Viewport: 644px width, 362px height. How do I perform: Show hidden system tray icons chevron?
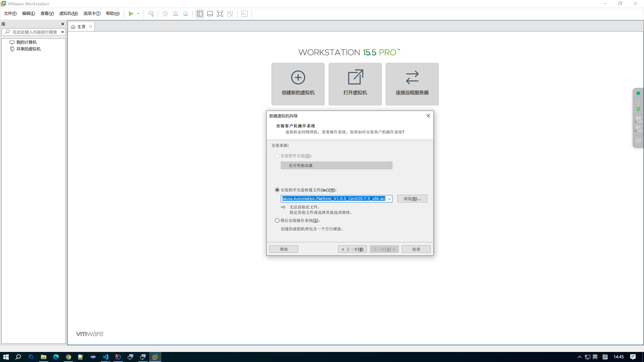(x=579, y=357)
